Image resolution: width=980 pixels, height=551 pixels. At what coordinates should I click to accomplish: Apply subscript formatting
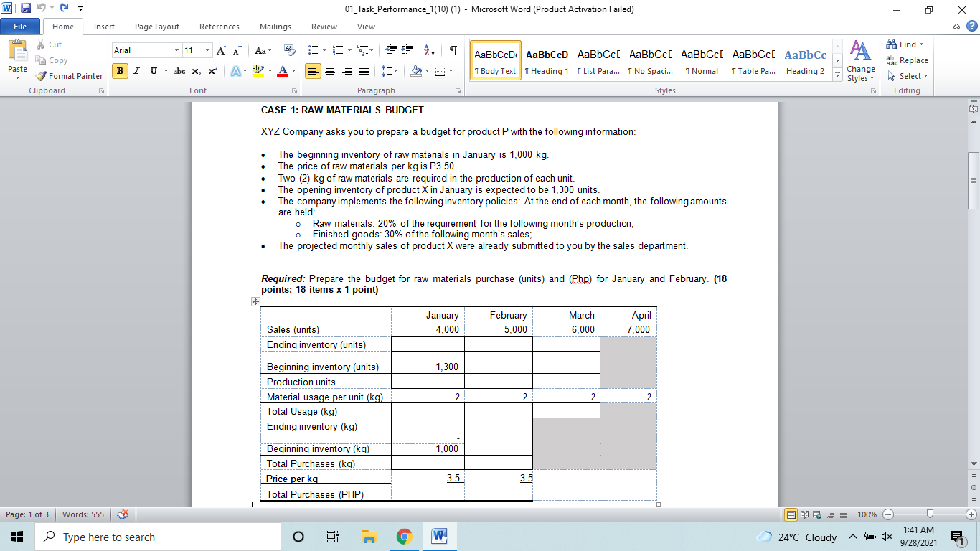(197, 71)
